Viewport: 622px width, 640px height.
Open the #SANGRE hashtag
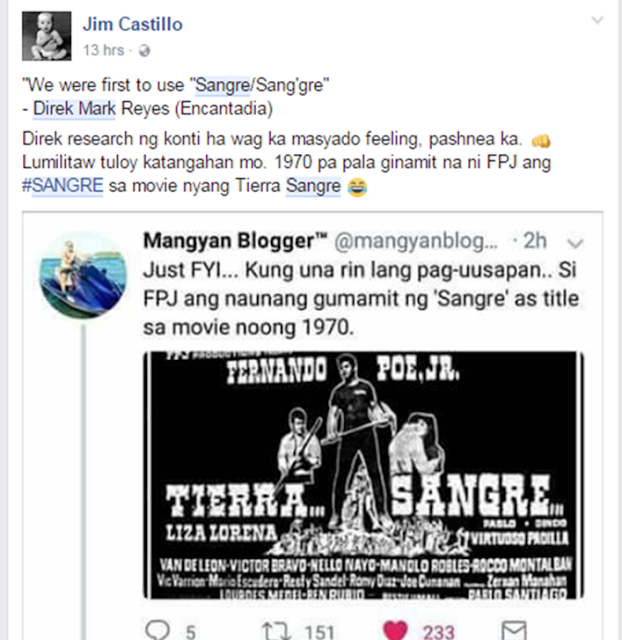62,186
